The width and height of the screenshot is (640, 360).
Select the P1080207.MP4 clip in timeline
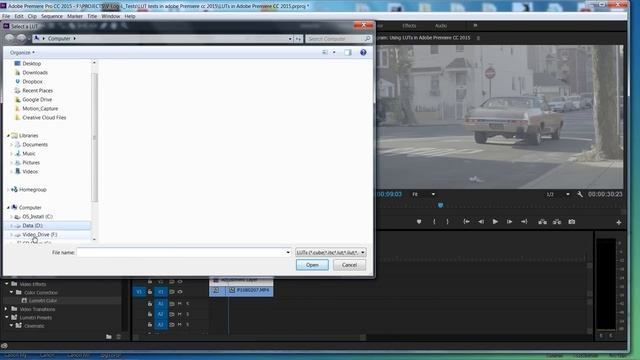click(249, 290)
